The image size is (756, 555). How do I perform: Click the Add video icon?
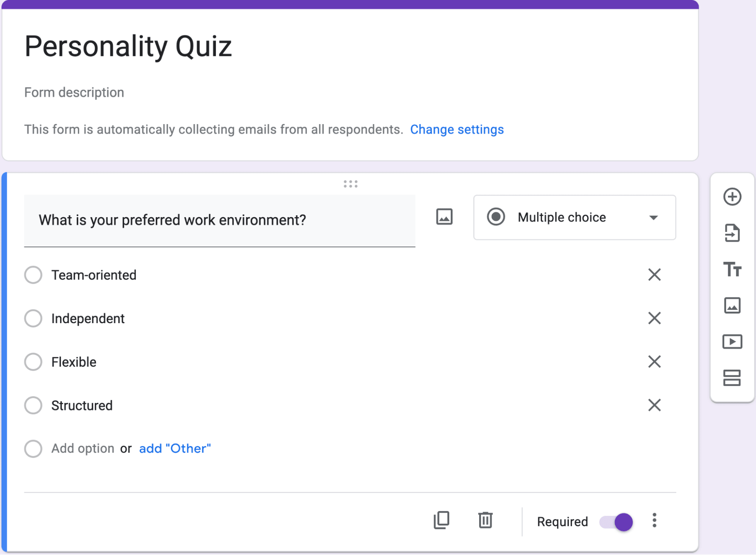(732, 342)
